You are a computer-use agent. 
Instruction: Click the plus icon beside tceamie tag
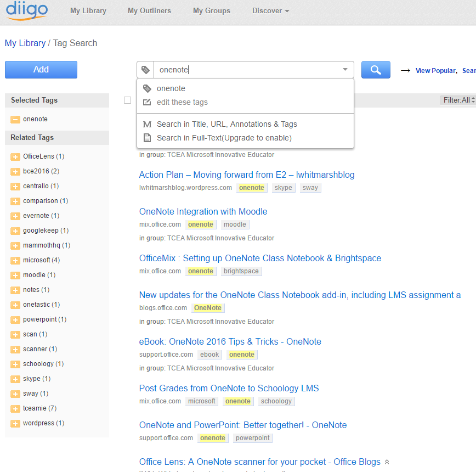point(15,409)
